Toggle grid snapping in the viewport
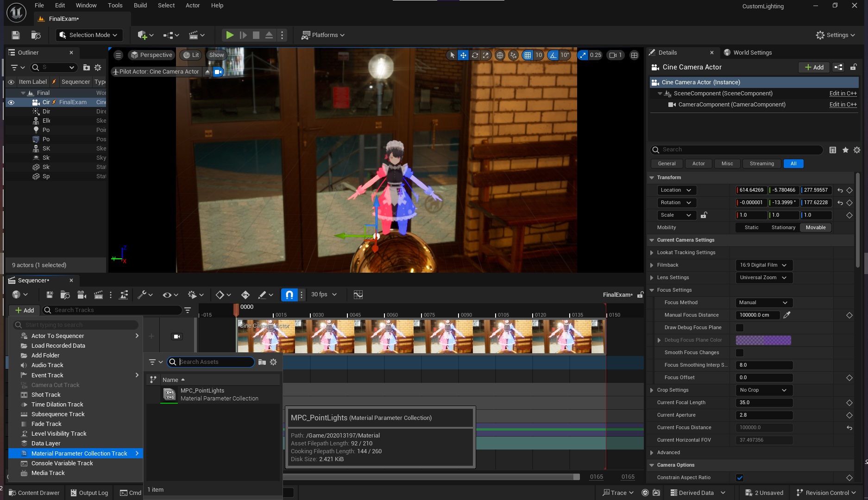 528,55
